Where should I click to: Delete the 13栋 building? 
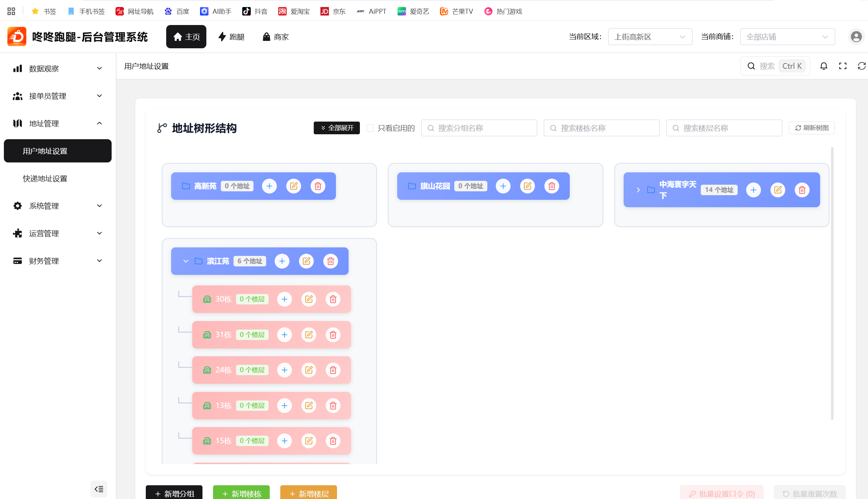point(333,406)
